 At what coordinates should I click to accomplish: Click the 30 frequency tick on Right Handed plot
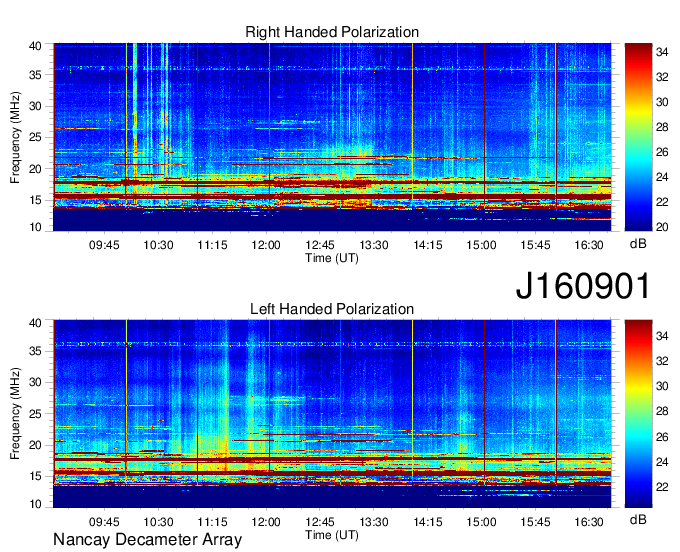click(36, 106)
